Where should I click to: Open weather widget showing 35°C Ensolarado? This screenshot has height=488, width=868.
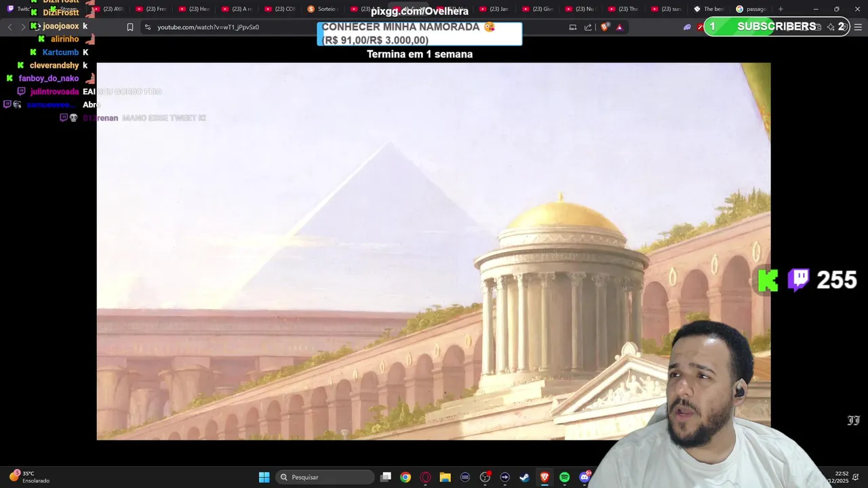(29, 476)
